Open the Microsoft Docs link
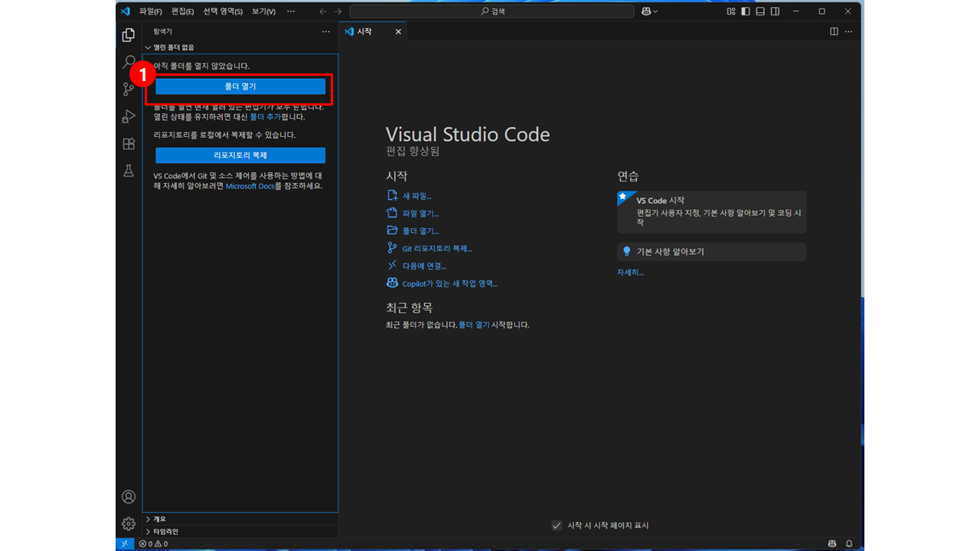 (250, 186)
